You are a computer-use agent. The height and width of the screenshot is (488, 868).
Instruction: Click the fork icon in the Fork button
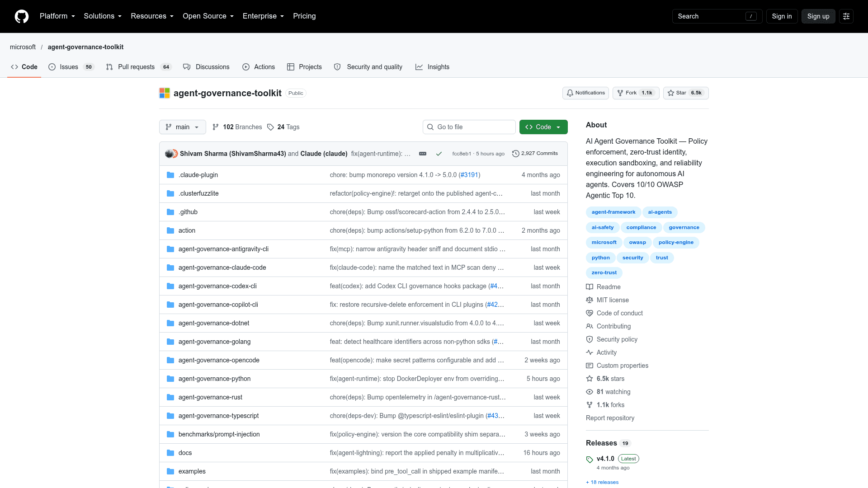coord(620,93)
